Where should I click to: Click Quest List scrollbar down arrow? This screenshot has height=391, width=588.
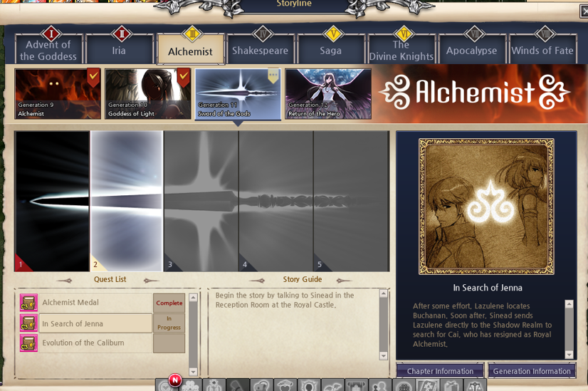[x=193, y=372]
